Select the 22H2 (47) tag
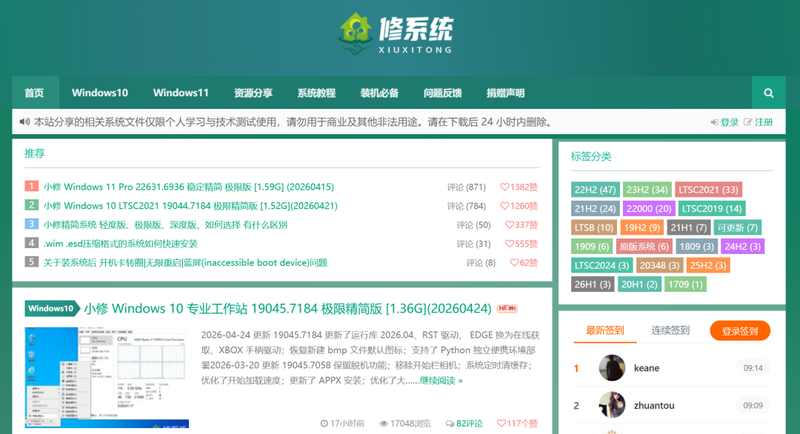800x434 pixels. [x=595, y=190]
